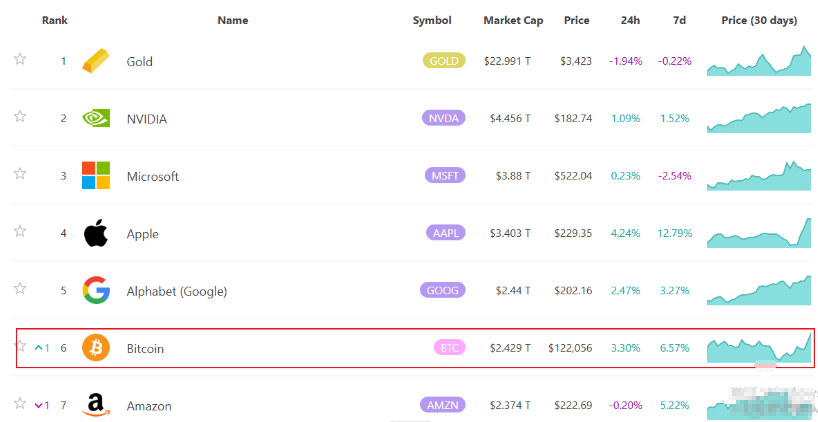Open Bitcoin 30-day price chart
This screenshot has height=422, width=818.
coord(759,347)
